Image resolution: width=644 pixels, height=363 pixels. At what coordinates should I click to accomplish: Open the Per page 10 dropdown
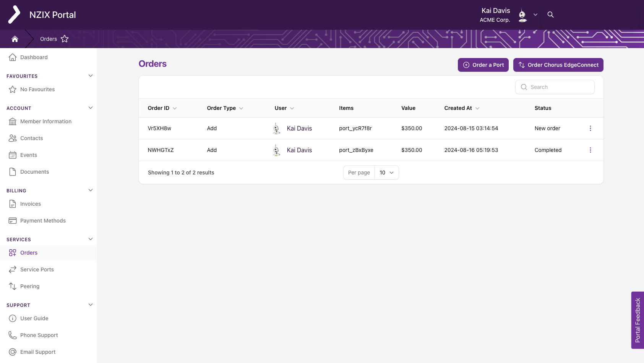pos(386,173)
